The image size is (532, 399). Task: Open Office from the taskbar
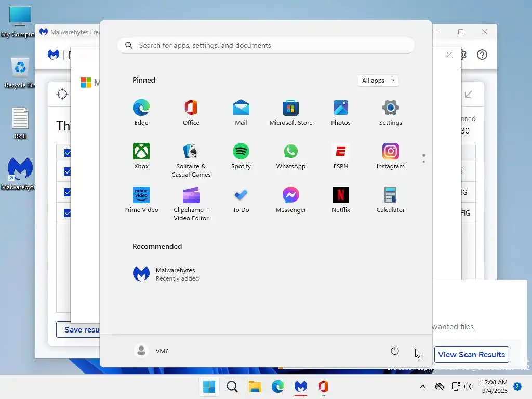(x=323, y=387)
